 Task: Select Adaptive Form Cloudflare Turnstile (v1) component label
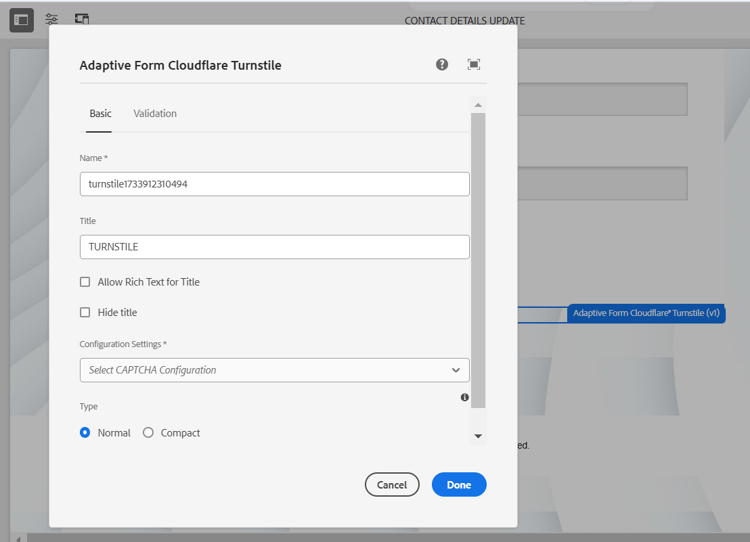click(646, 313)
